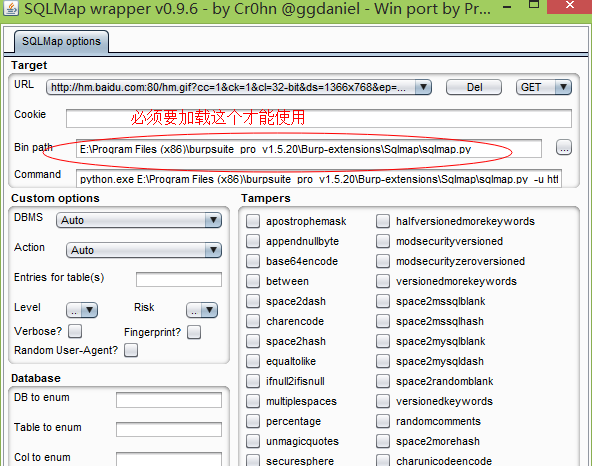The height and width of the screenshot is (466, 592).
Task: Enable Random User-Agent option
Action: click(x=131, y=350)
